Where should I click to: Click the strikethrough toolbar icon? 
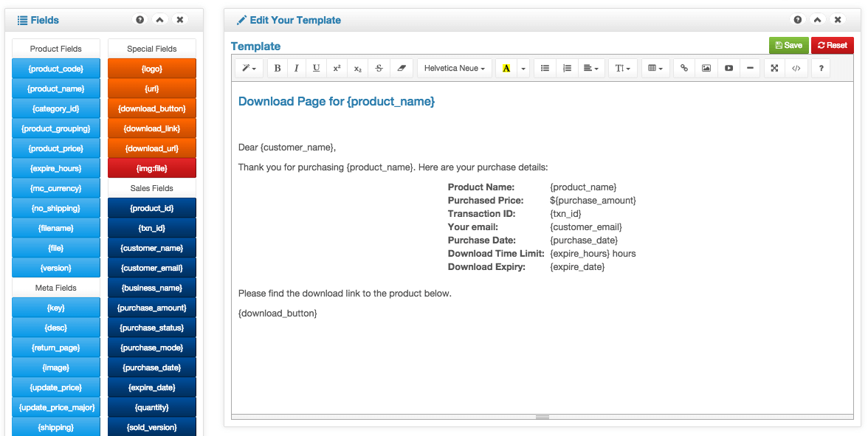pyautogui.click(x=379, y=68)
